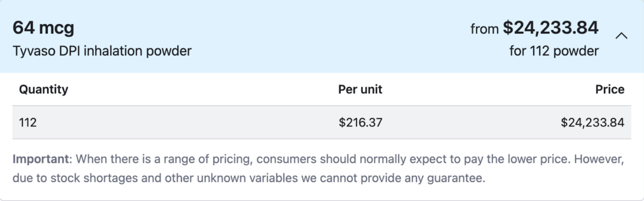
Task: Collapse the 64 mcg section with the chevron
Action: [x=621, y=36]
